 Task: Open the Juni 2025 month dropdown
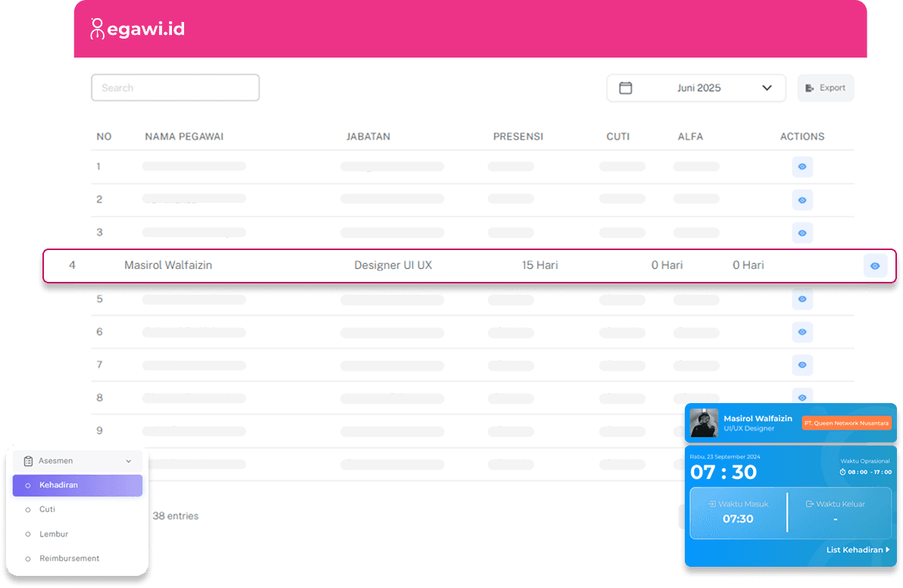tap(767, 88)
